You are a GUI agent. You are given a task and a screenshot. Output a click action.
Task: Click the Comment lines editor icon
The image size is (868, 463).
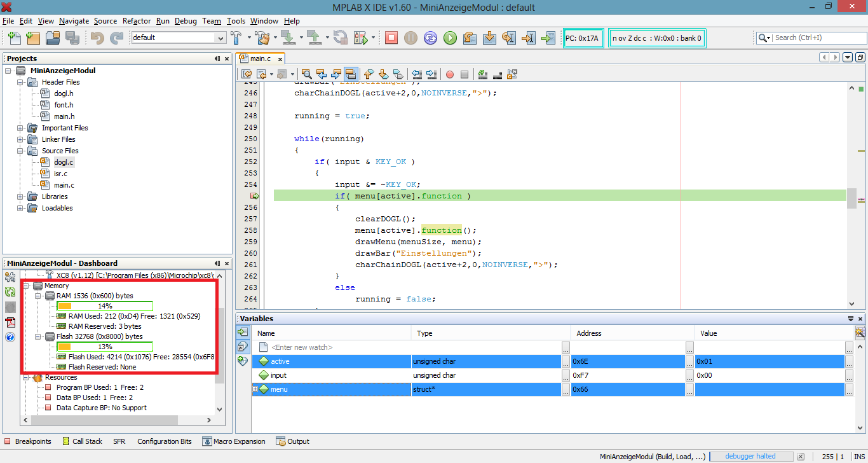point(483,74)
